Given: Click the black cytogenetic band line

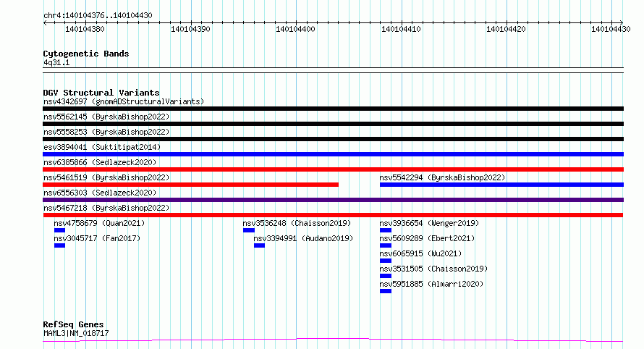Looking at the screenshot, I should click(333, 70).
